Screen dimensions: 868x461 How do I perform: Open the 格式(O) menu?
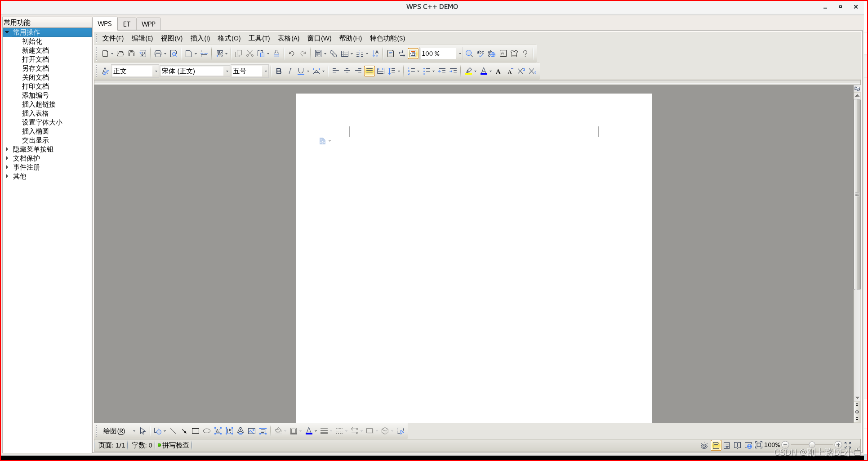[229, 38]
